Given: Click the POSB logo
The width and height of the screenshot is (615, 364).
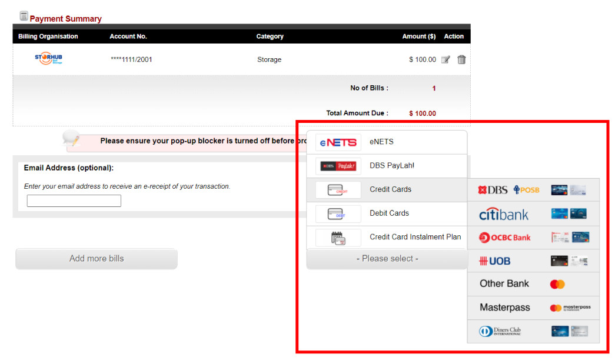Looking at the screenshot, I should click(x=526, y=190).
